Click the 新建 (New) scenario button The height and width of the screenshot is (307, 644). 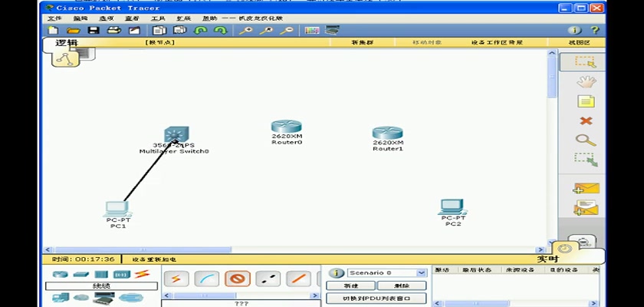pyautogui.click(x=350, y=286)
